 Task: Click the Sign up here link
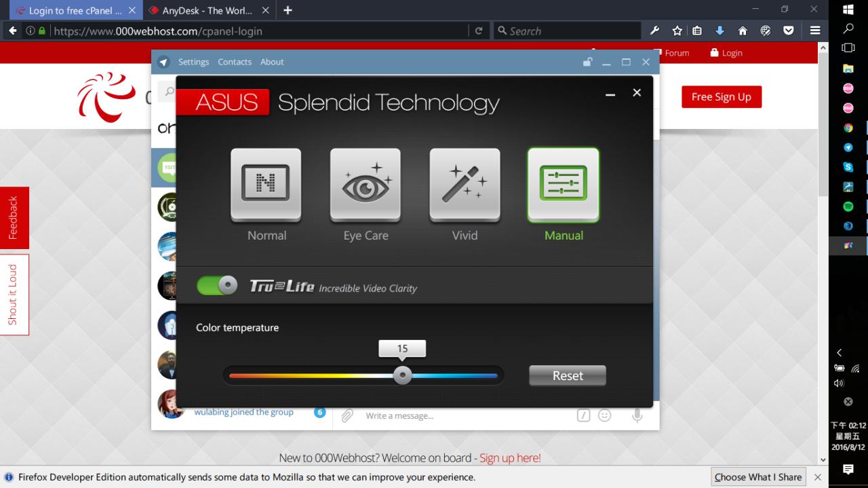pyautogui.click(x=510, y=458)
